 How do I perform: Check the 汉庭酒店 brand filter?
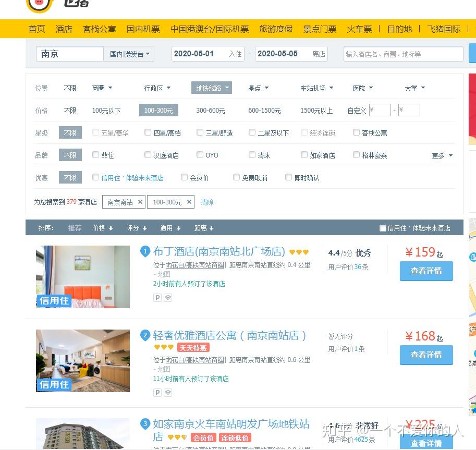[148, 155]
